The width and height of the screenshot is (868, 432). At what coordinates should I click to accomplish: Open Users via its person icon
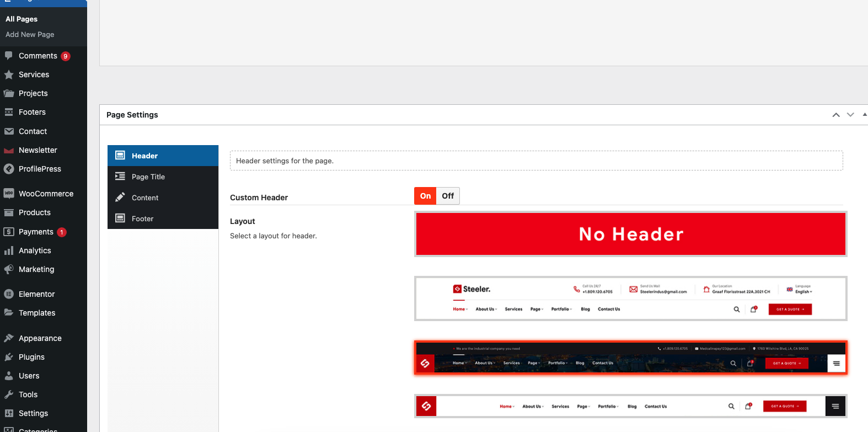(9, 376)
